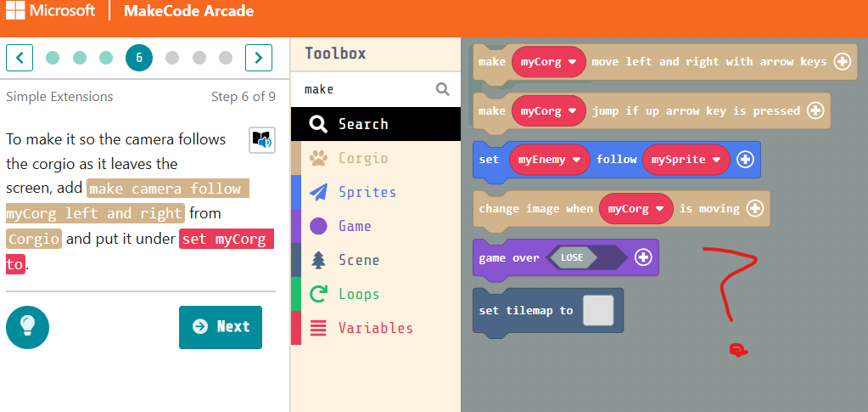This screenshot has width=868, height=412.
Task: Go to previous tutorial step arrow
Action: 20,58
